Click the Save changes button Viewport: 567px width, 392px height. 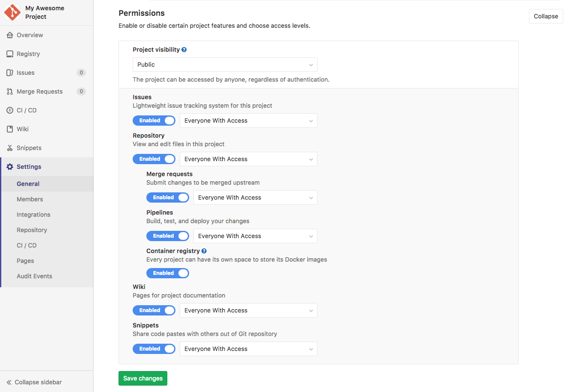click(x=142, y=378)
